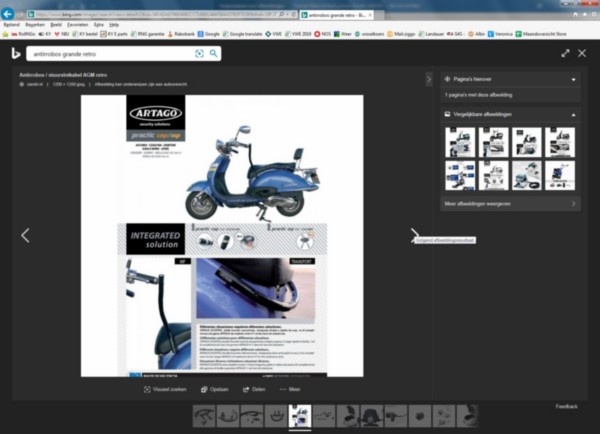Click Delen to share the image

pyautogui.click(x=256, y=389)
